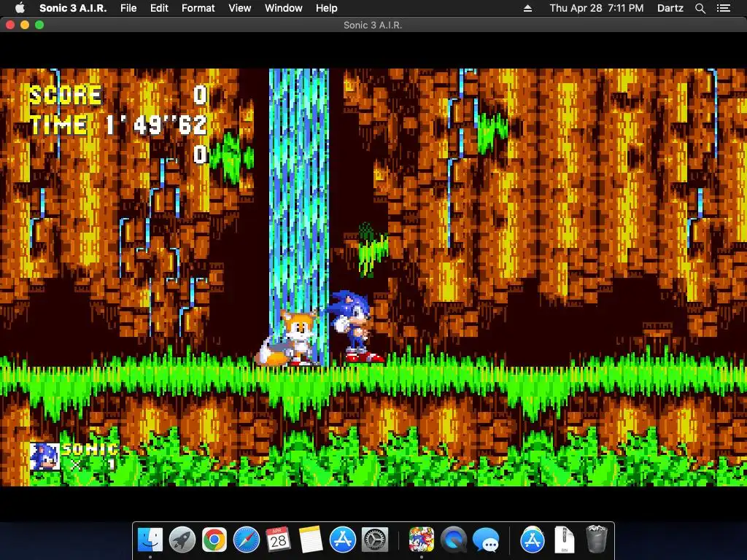Open the Apple menu
This screenshot has width=747, height=560.
pos(20,7)
